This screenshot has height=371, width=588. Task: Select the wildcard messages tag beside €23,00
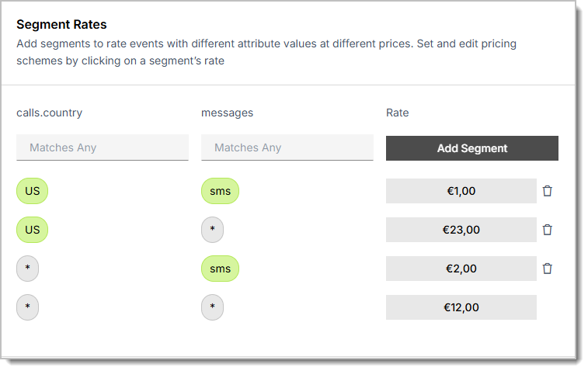(x=212, y=230)
